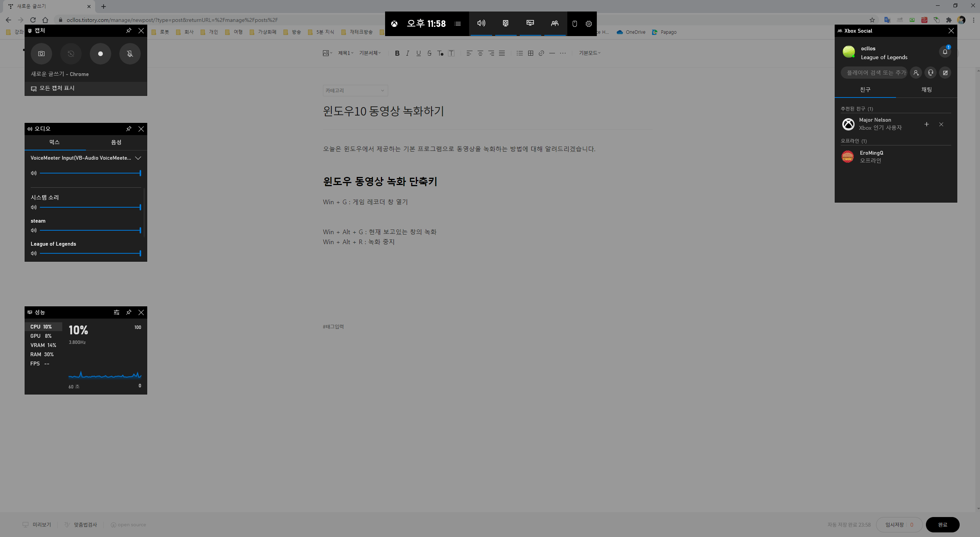This screenshot has width=980, height=537.
Task: Open the Game Bar settings gear
Action: [x=588, y=24]
